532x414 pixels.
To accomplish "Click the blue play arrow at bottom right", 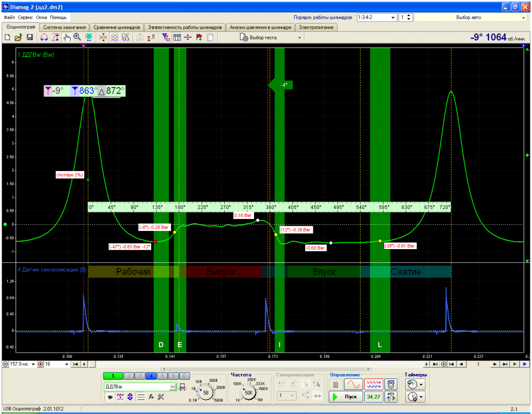I will tap(525, 364).
